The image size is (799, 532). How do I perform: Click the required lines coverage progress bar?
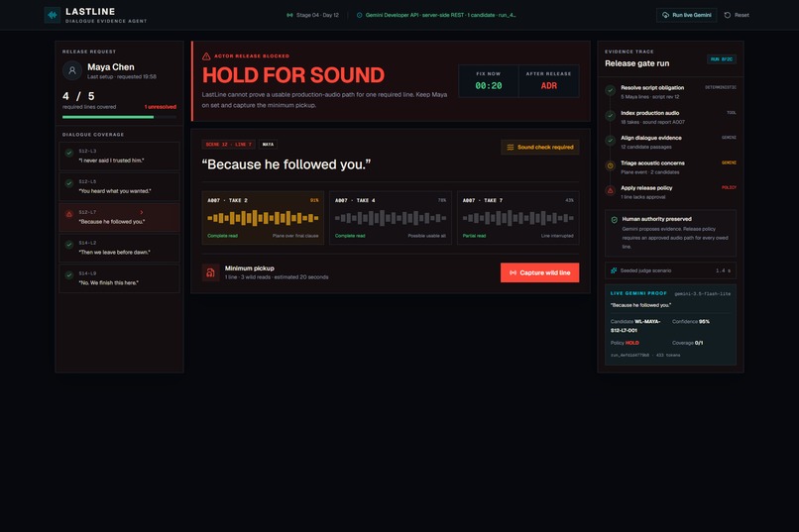pyautogui.click(x=119, y=117)
